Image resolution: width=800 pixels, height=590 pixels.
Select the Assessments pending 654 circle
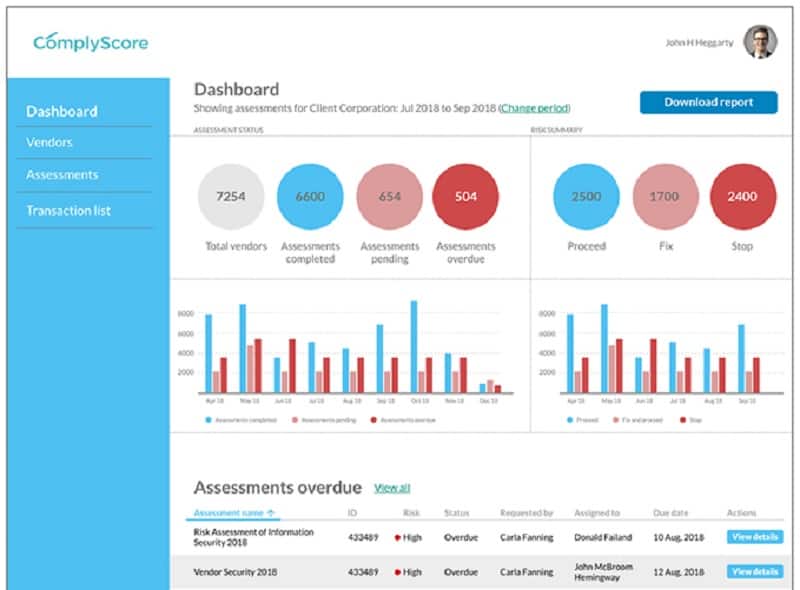[x=389, y=196]
